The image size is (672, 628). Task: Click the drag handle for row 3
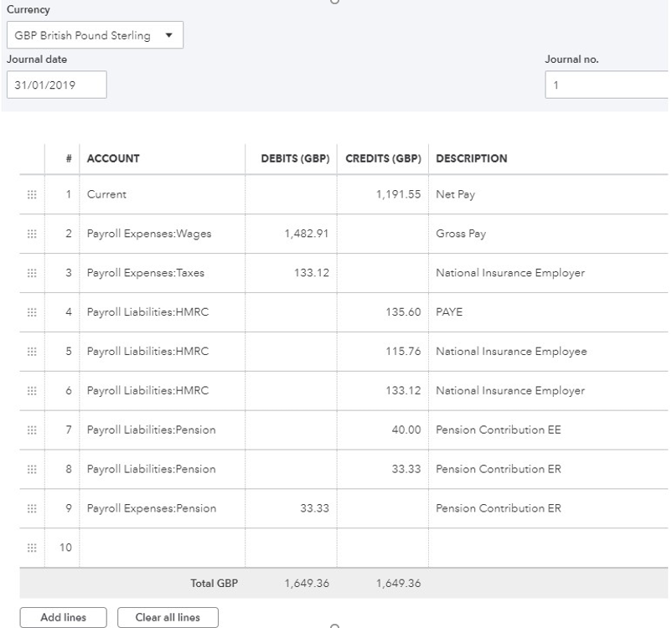[32, 273]
